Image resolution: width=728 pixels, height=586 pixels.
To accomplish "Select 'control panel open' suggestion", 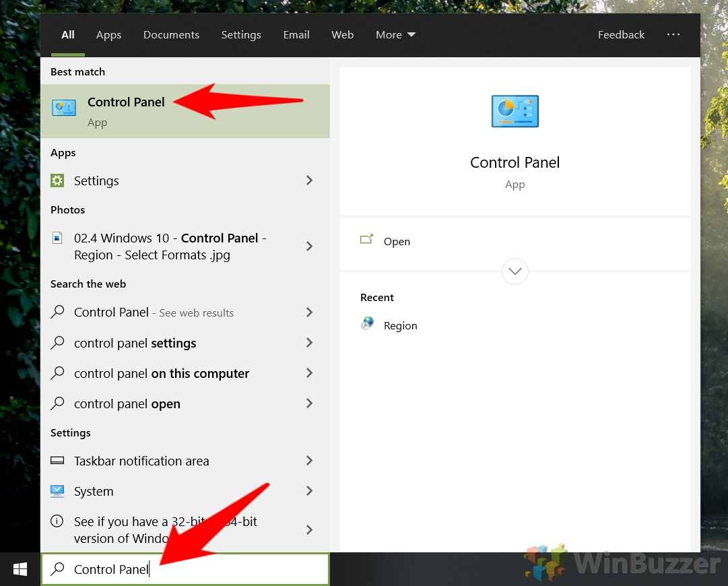I will coord(127,404).
